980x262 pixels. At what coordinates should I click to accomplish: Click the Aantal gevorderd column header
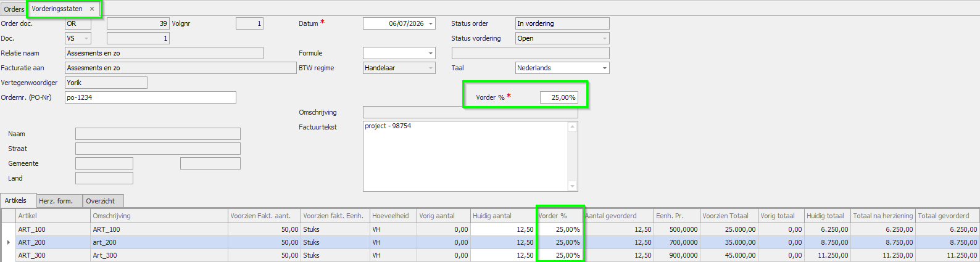(x=618, y=216)
